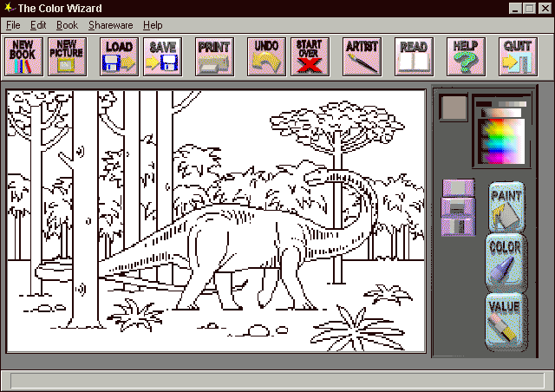The width and height of the screenshot is (555, 392).
Task: Choose the middle brush size box
Action: coord(459,207)
